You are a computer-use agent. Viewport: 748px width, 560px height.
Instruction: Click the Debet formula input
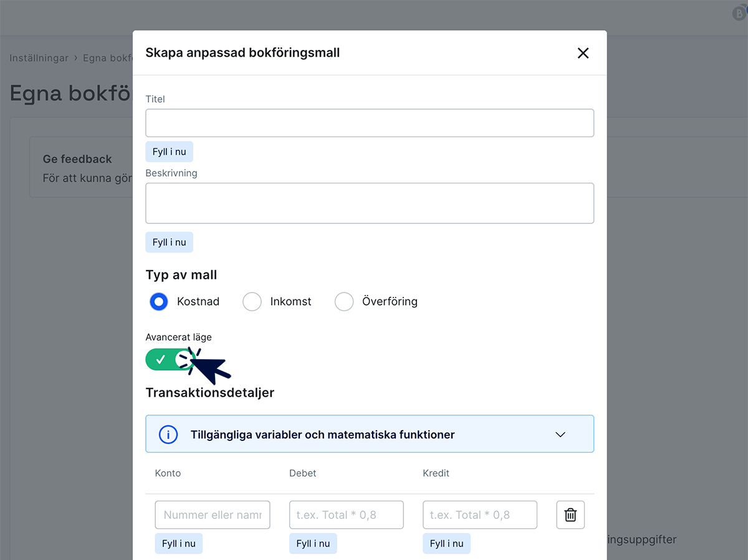(346, 514)
